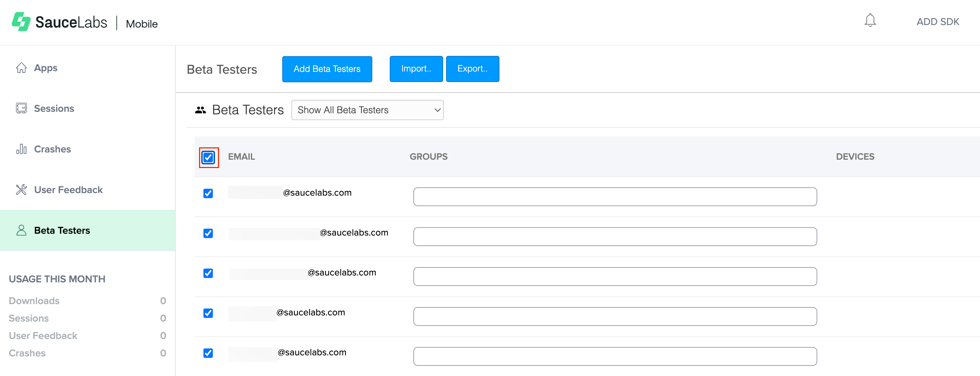Open the Beta Testers sidebar entry
Screen dimensions: 980x376
click(x=62, y=230)
